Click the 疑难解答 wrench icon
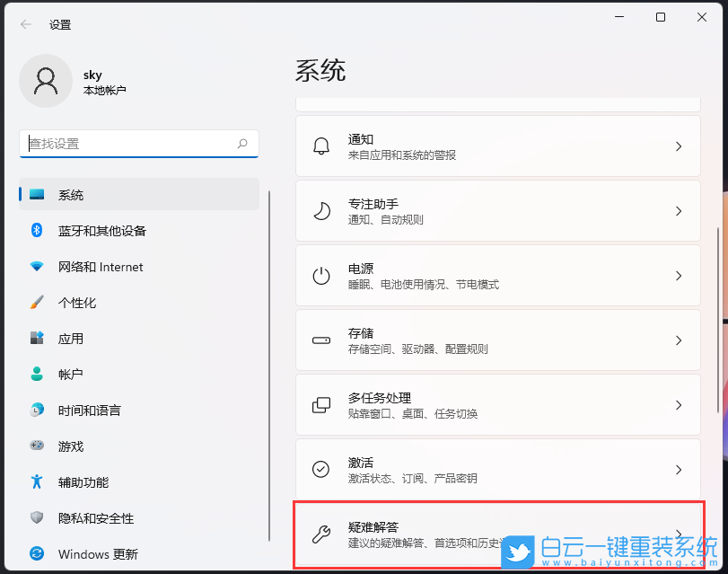Image resolution: width=728 pixels, height=574 pixels. pos(321,534)
